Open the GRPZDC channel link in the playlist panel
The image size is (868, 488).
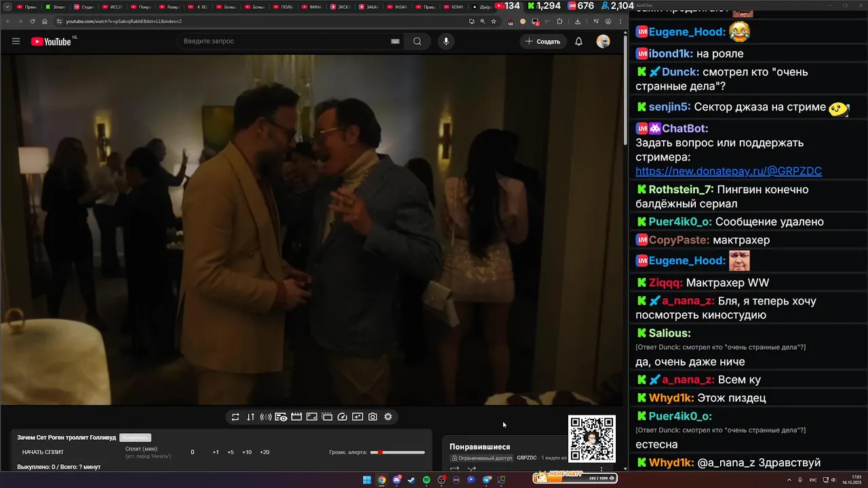(526, 457)
